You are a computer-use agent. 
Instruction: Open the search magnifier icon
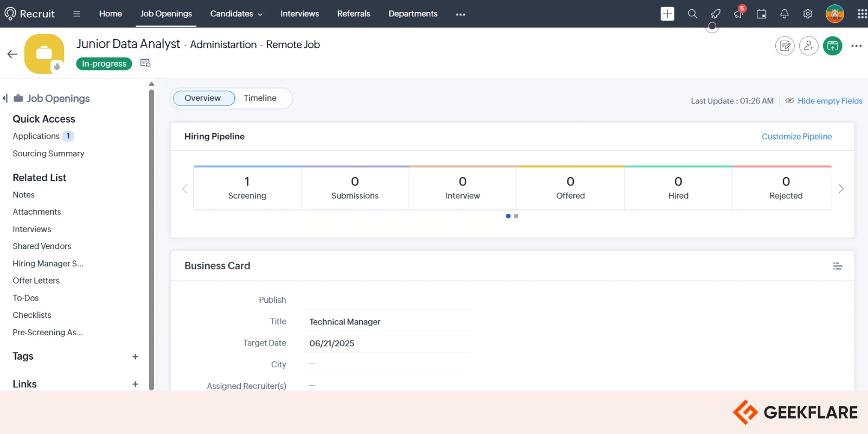click(692, 14)
